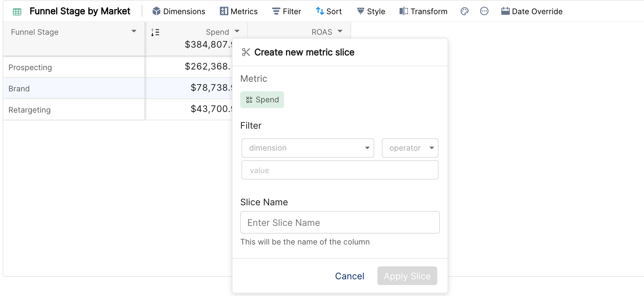Expand the ROAS column dropdown arrow

[340, 31]
